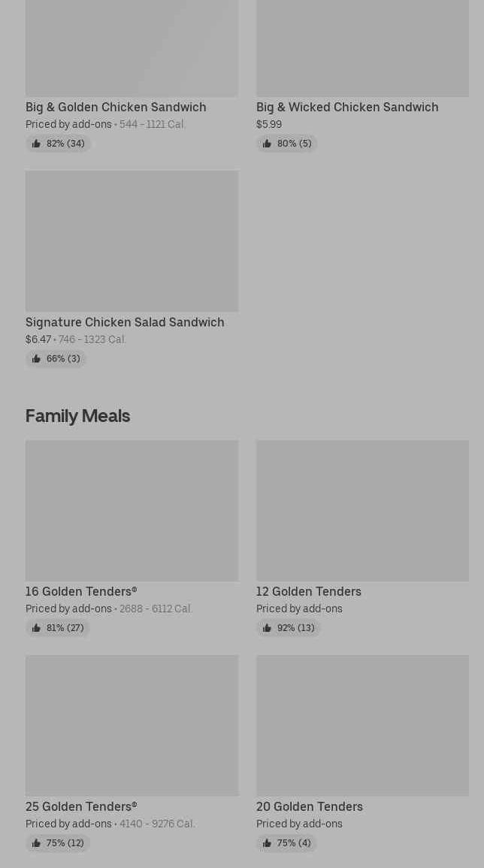Click thumbs-up icon on Signature Chicken Salad Sandwich
Image resolution: width=484 pixels, height=868 pixels.
tap(37, 359)
